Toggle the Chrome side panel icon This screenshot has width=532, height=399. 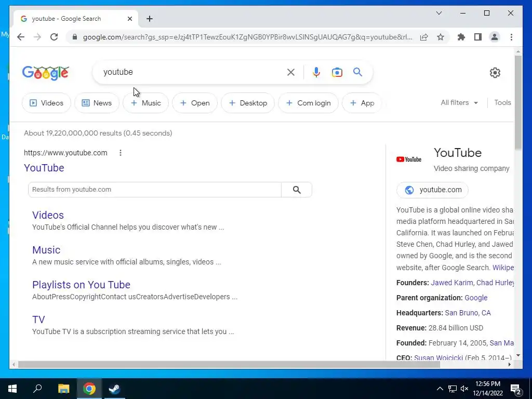click(478, 37)
